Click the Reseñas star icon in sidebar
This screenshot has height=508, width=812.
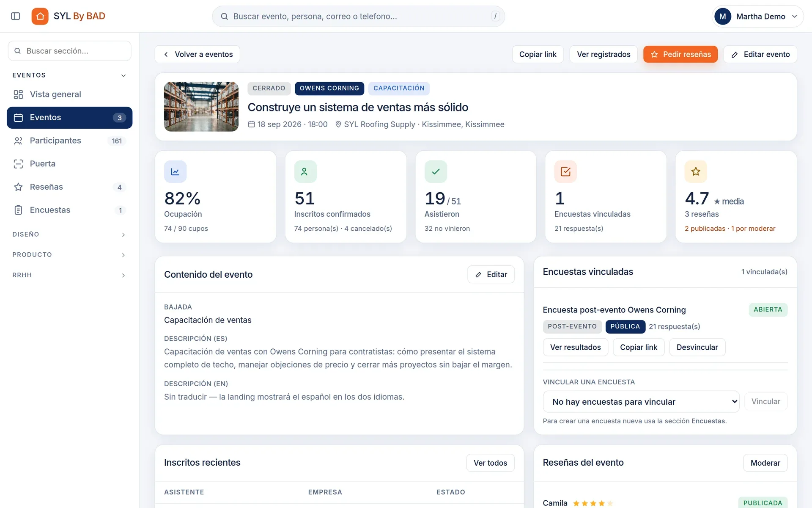tap(18, 187)
